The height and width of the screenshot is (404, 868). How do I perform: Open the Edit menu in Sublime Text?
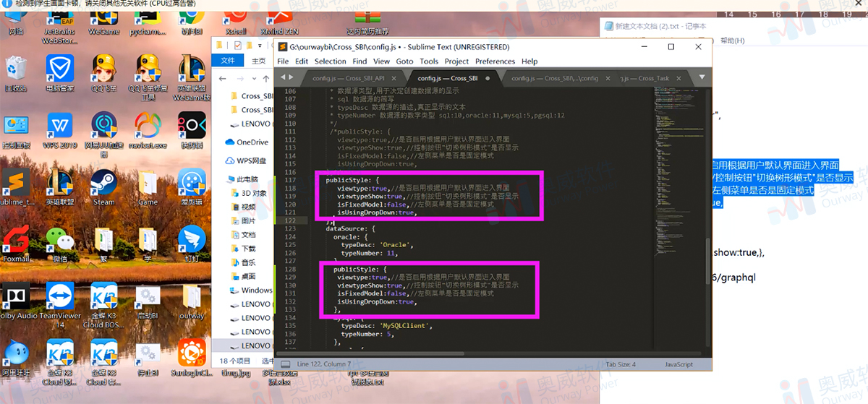pyautogui.click(x=302, y=61)
